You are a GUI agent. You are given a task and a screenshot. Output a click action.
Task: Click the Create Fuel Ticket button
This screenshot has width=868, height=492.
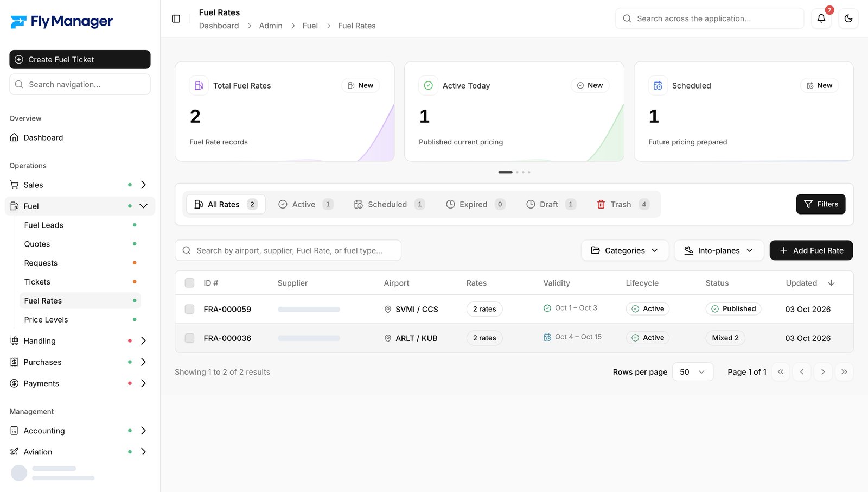(80, 59)
